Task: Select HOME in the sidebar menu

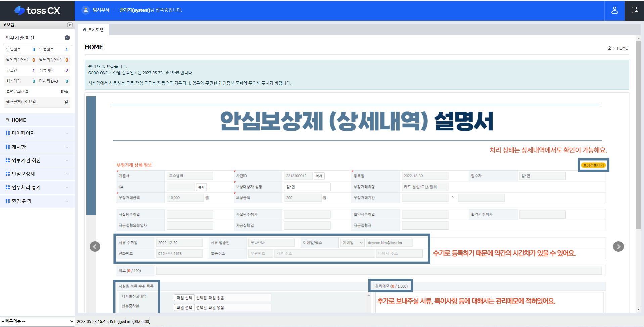Action: tap(19, 120)
